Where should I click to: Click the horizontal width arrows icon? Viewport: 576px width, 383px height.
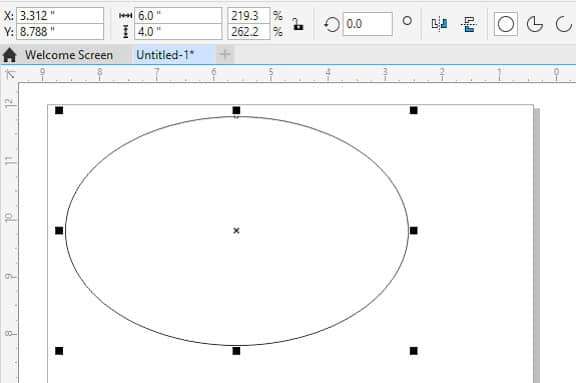point(126,16)
